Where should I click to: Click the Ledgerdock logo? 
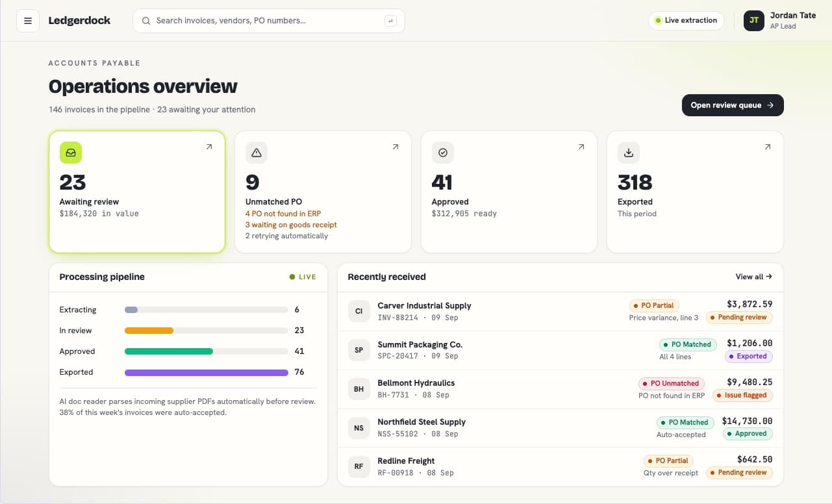79,21
